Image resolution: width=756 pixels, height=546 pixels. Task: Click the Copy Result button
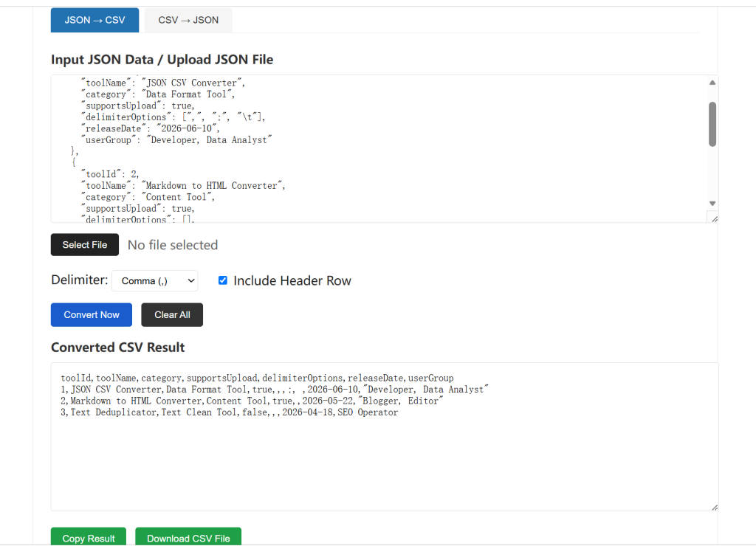coord(89,538)
